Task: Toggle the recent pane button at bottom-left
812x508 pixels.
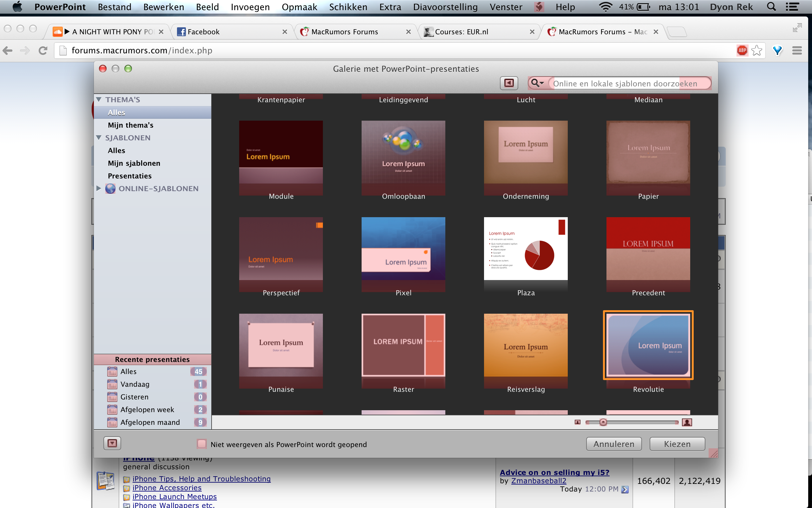Action: [112, 444]
